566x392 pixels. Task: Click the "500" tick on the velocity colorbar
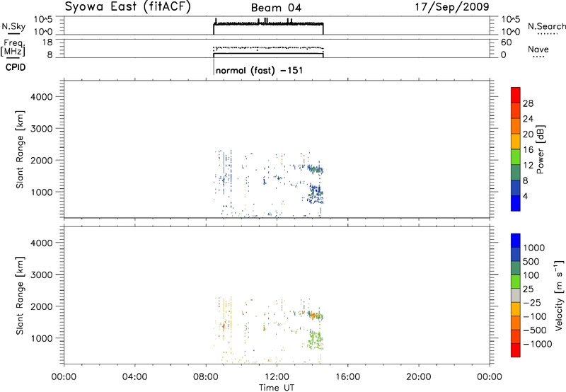pos(531,262)
